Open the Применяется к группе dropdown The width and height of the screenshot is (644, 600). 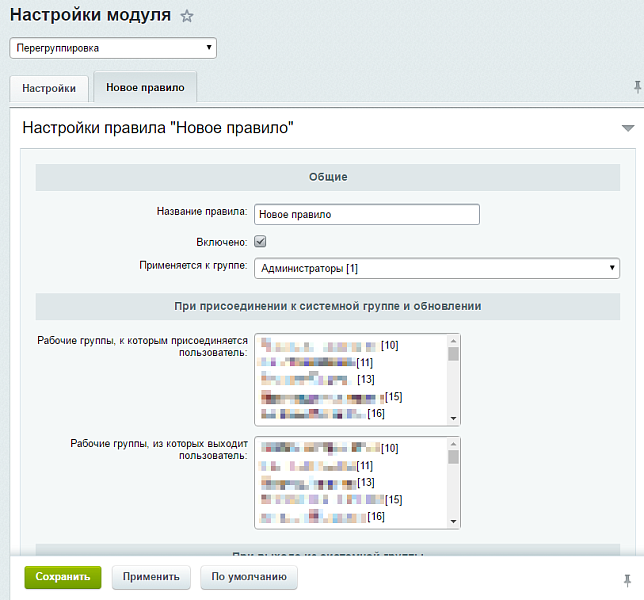[x=437, y=268]
